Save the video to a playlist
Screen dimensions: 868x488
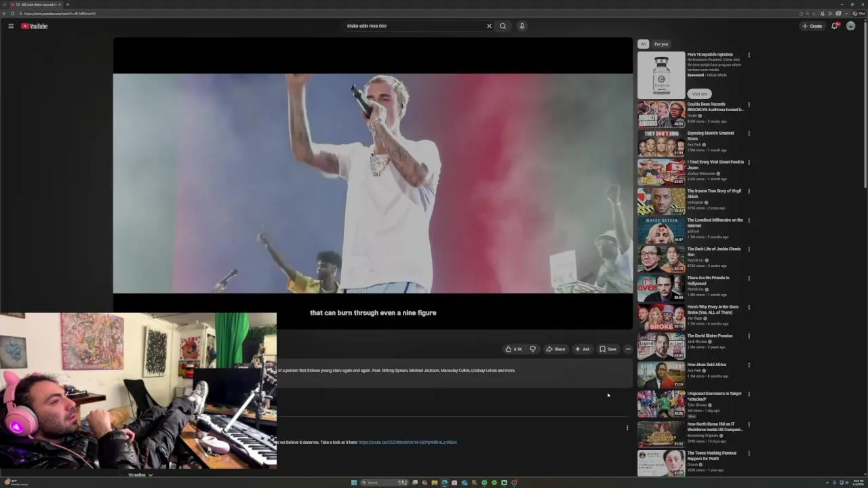pyautogui.click(x=608, y=349)
